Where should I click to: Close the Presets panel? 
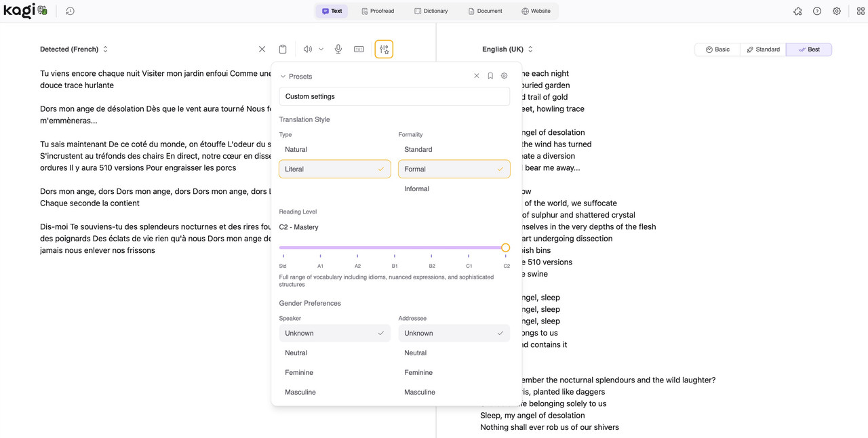click(x=477, y=76)
